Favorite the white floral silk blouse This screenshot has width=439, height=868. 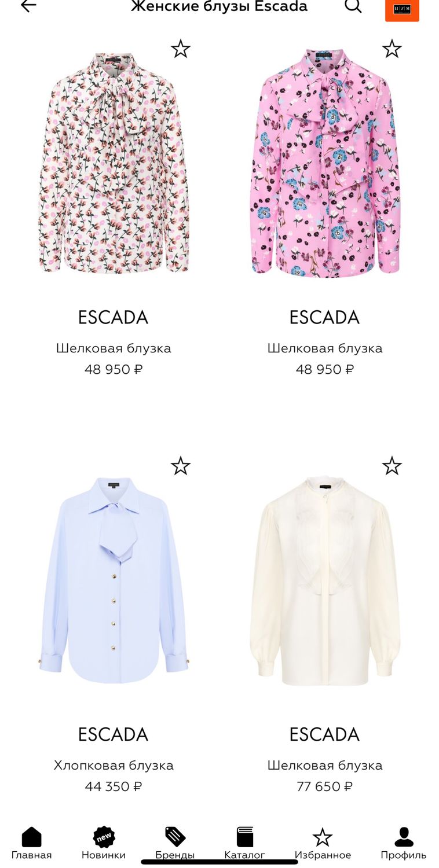(181, 49)
